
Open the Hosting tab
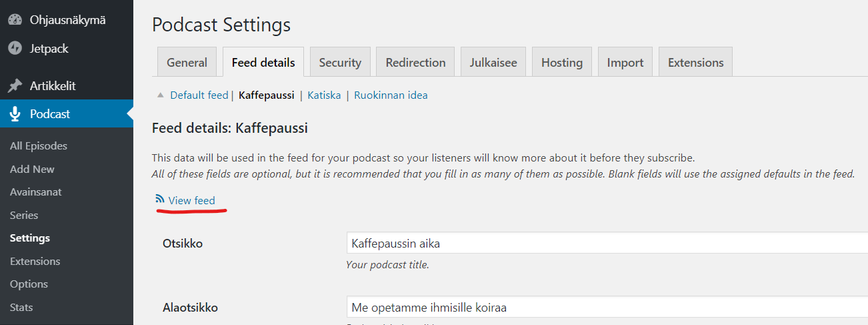562,63
